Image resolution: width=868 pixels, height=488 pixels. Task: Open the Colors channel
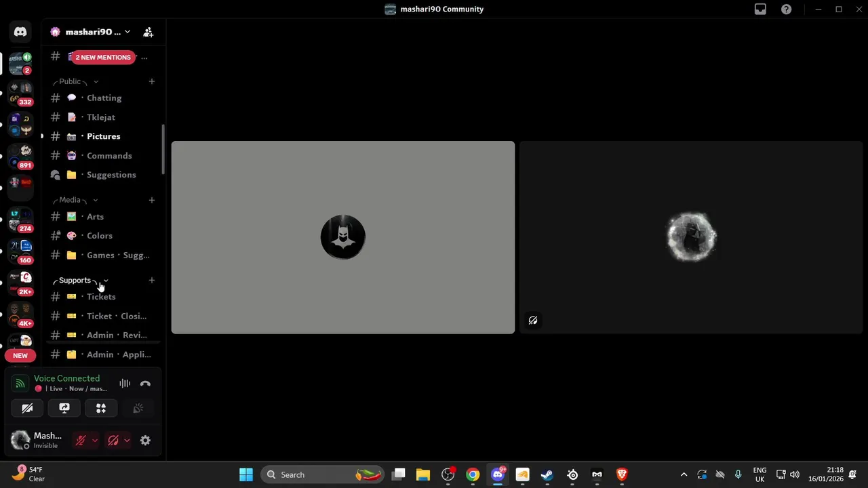(103, 236)
